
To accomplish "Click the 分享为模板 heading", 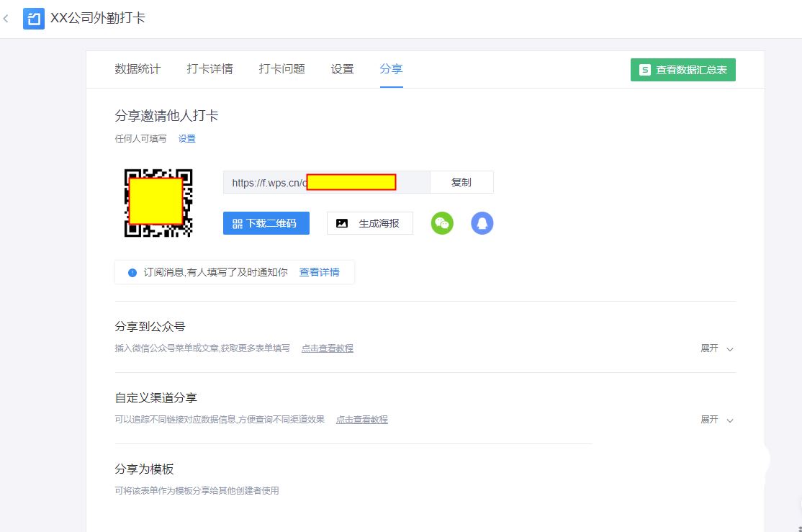I will click(144, 469).
